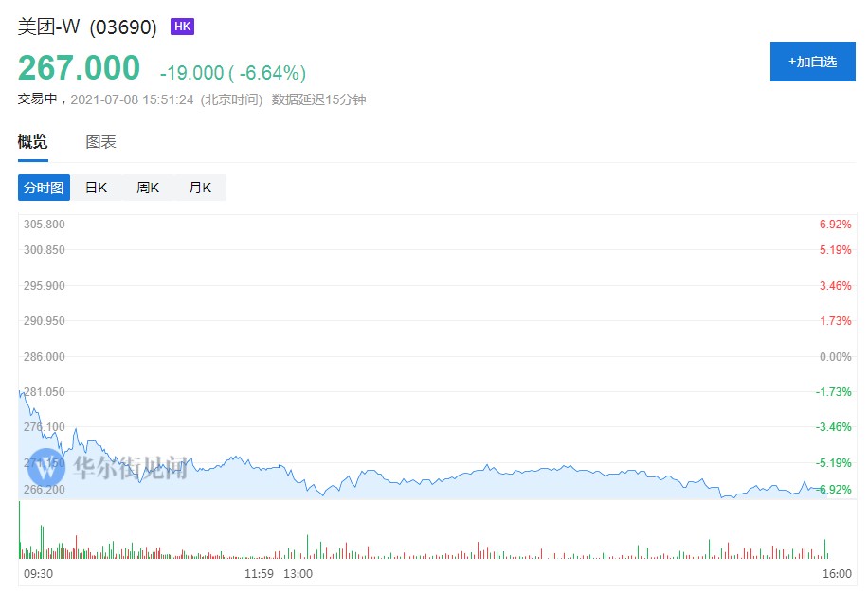Click the +加自选 button
Screen dimensions: 868x593
(812, 62)
